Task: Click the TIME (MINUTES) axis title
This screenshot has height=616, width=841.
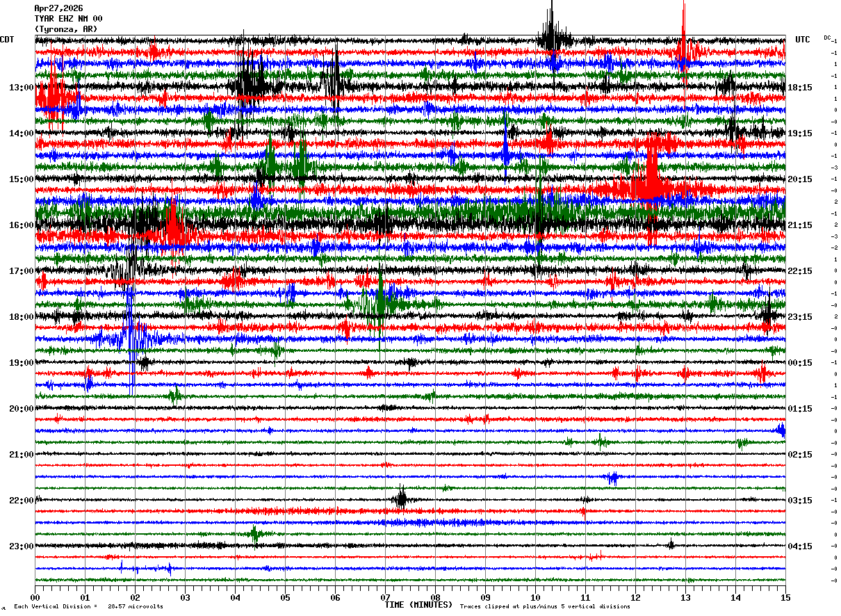Action: point(418,605)
